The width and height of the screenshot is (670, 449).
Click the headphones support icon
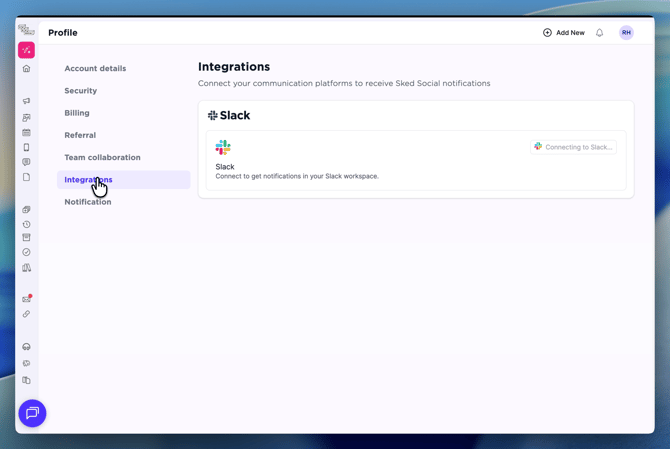27,347
